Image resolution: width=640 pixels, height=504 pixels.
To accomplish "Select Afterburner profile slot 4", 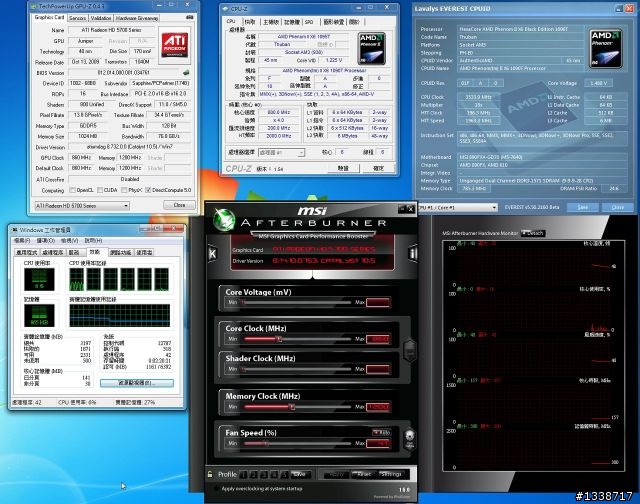I will click(274, 475).
